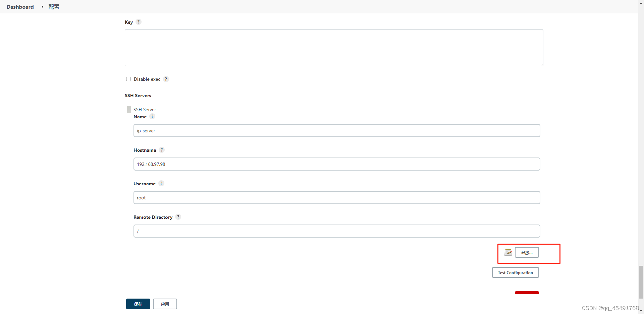This screenshot has height=314, width=644.
Task: Enable the Disable exec checkbox
Action: tap(128, 79)
